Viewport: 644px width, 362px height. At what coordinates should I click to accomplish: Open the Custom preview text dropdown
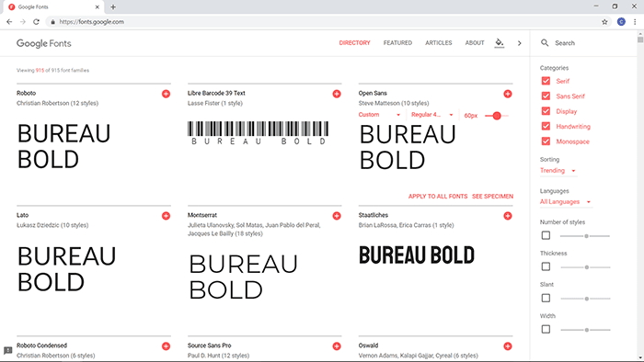pyautogui.click(x=379, y=115)
